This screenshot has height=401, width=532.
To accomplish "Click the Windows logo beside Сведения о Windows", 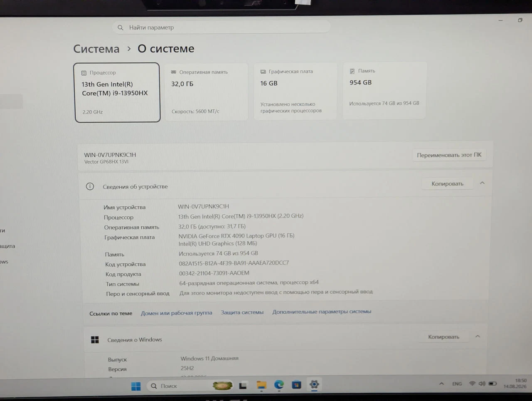I will [x=95, y=340].
